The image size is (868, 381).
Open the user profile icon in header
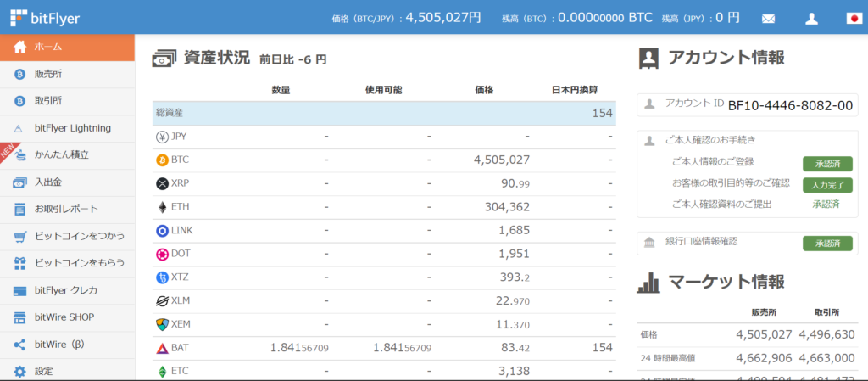[x=811, y=19]
